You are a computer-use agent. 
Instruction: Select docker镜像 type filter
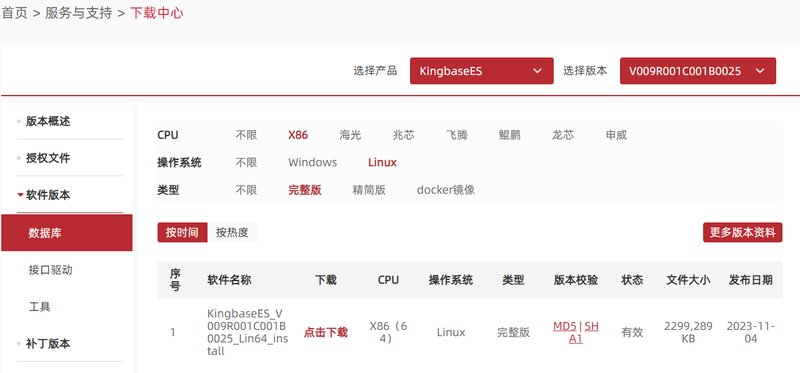click(446, 190)
